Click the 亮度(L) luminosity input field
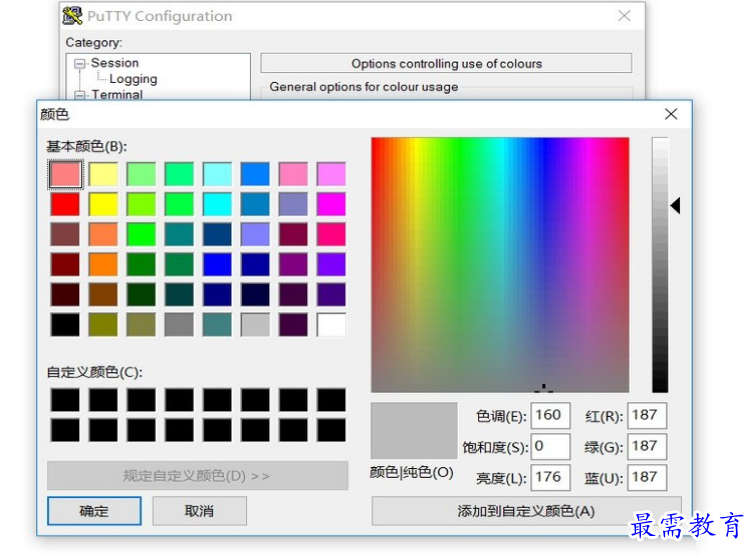 550,477
